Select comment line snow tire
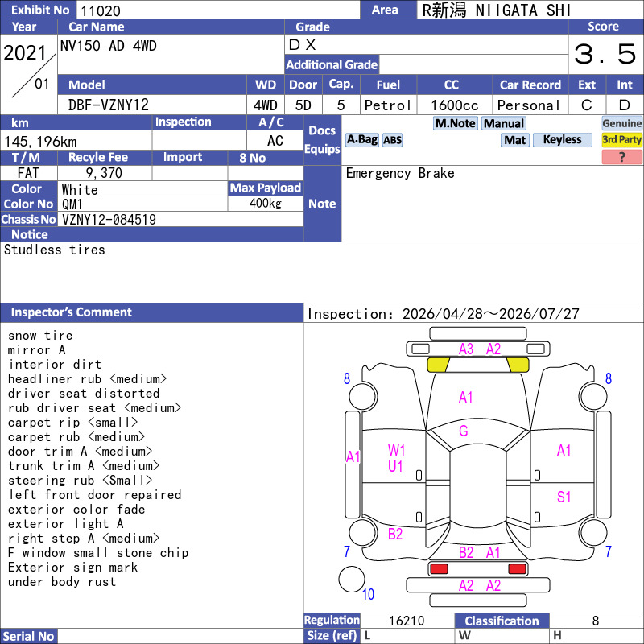This screenshot has height=644, width=644. [x=40, y=336]
